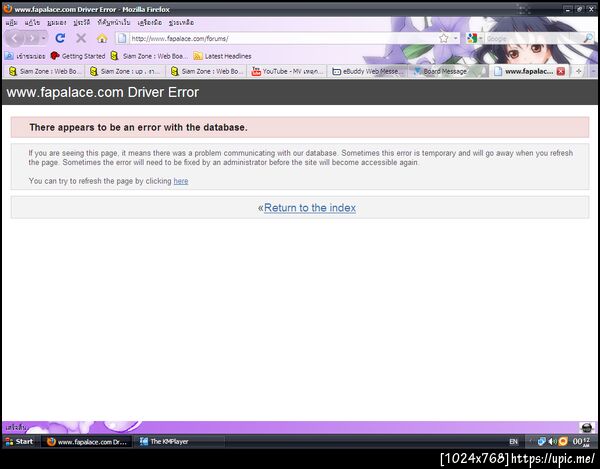The image size is (600, 469).
Task: Switch to the YouTube - MV tab
Action: (x=287, y=71)
